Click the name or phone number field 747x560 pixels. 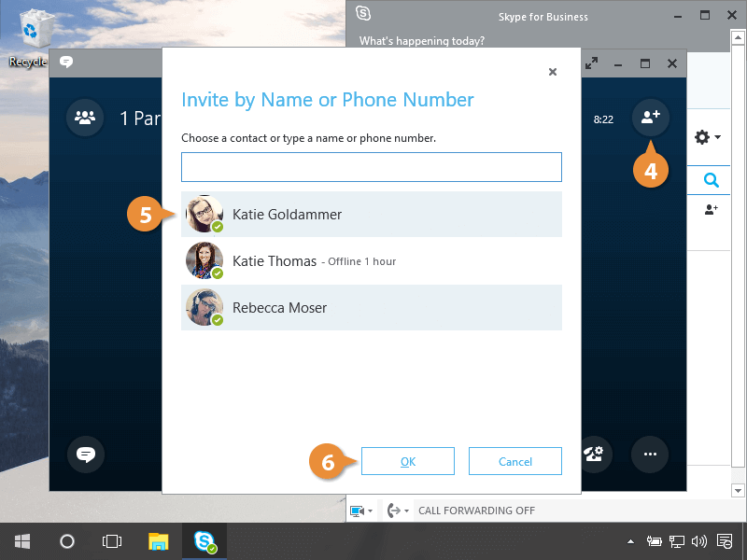point(371,167)
